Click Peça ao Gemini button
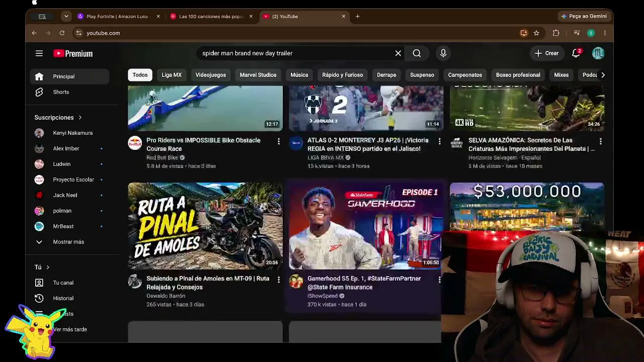Screen dimensions: 644x362 584,17
